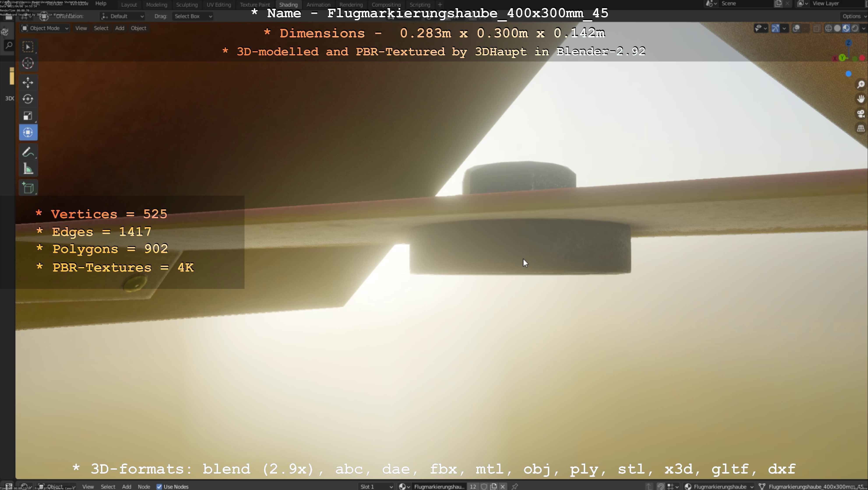Viewport: 868px width, 490px height.
Task: Enable solid viewport shading
Action: 837,28
